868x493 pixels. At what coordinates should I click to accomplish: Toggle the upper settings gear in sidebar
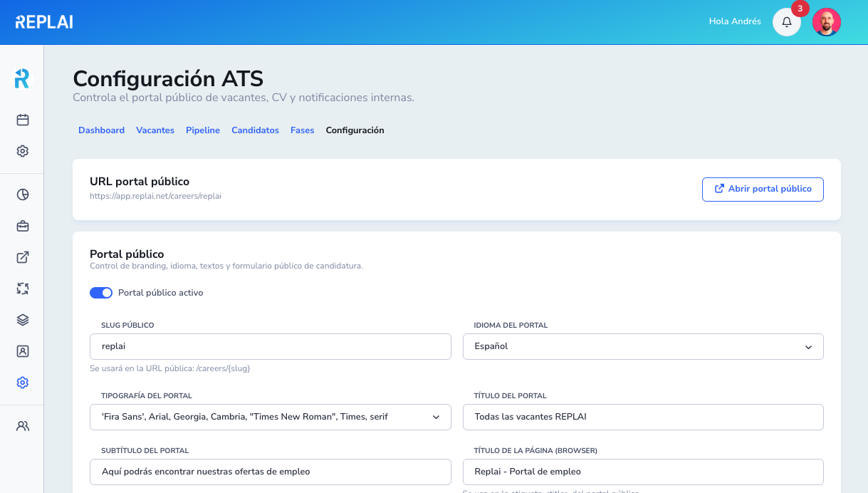[x=22, y=151]
